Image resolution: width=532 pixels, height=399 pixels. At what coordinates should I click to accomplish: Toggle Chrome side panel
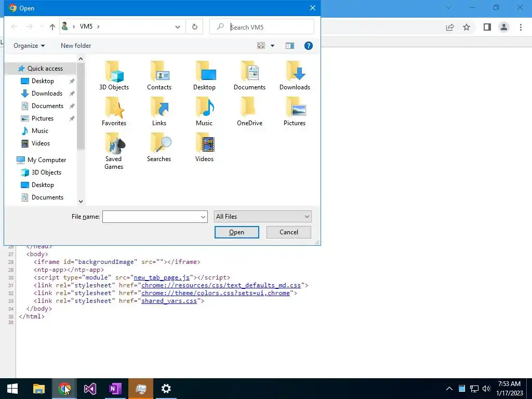coord(487,27)
